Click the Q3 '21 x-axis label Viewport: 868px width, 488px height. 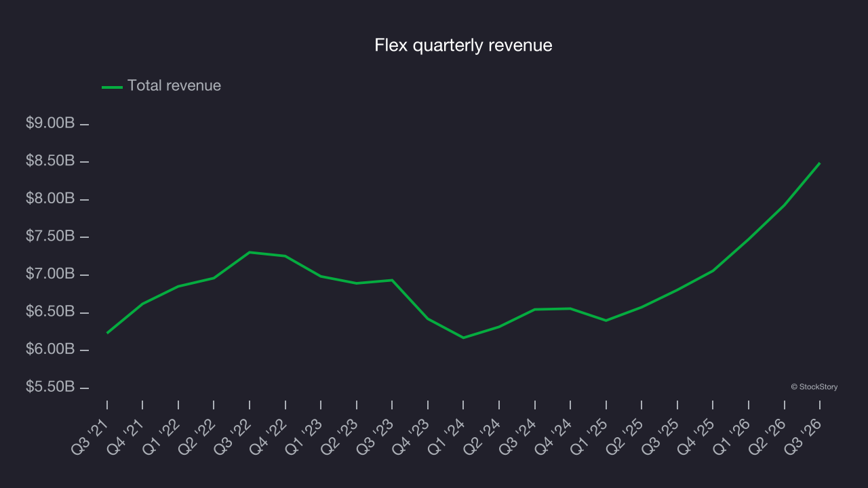[x=91, y=436]
